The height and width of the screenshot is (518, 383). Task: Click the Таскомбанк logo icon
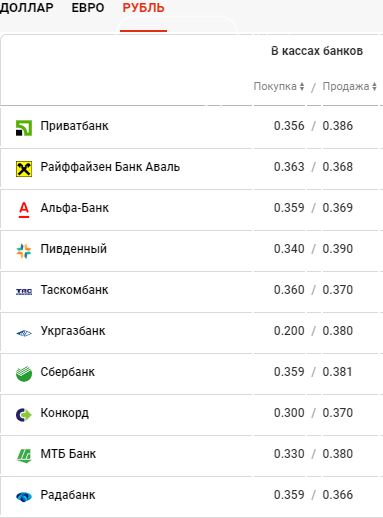tap(24, 292)
